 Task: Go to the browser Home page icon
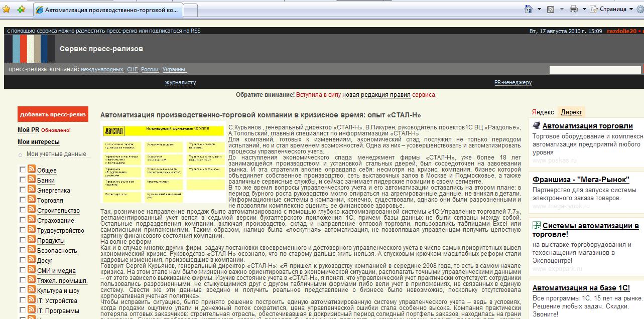528,9
